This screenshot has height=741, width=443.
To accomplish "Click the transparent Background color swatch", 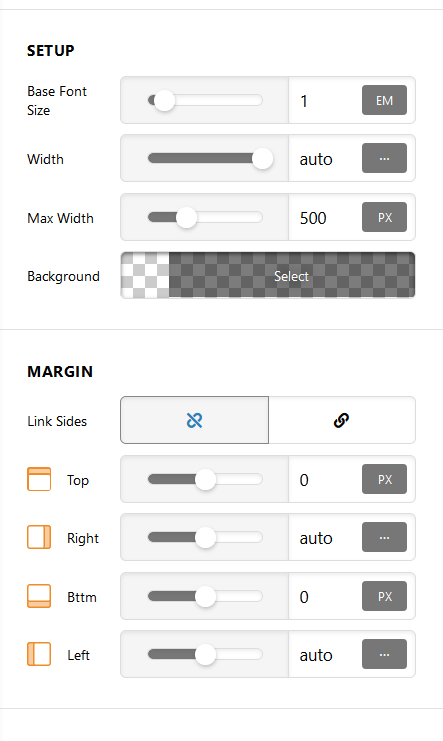I will (145, 276).
